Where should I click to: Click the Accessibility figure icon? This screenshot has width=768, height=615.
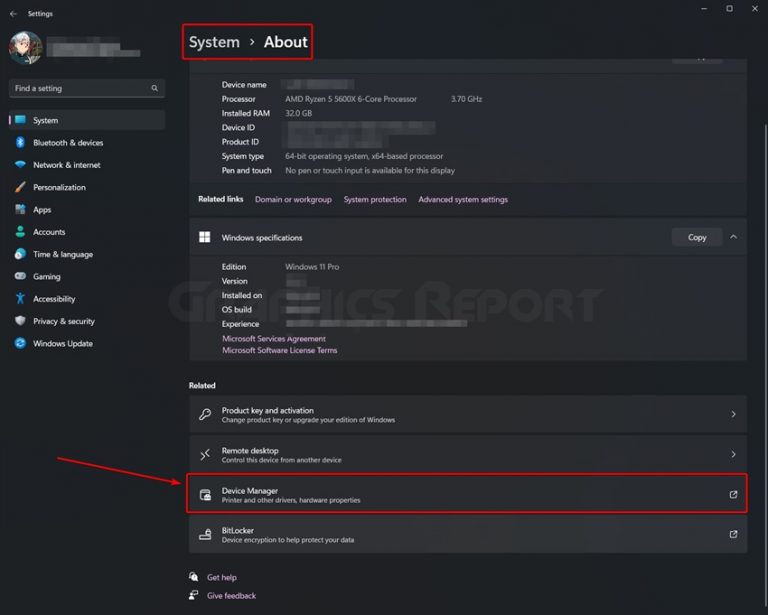pos(20,298)
